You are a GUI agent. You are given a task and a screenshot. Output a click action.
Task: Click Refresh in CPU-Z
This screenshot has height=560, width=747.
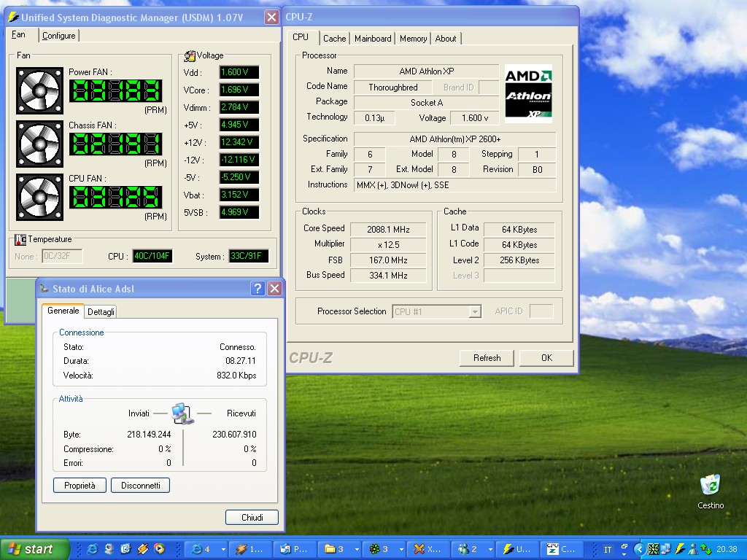(487, 358)
